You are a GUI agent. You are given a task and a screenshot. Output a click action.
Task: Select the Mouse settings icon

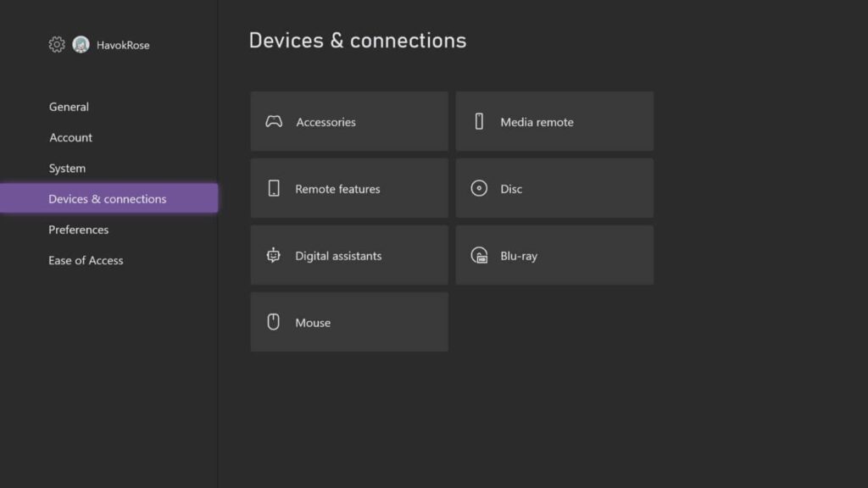point(273,321)
